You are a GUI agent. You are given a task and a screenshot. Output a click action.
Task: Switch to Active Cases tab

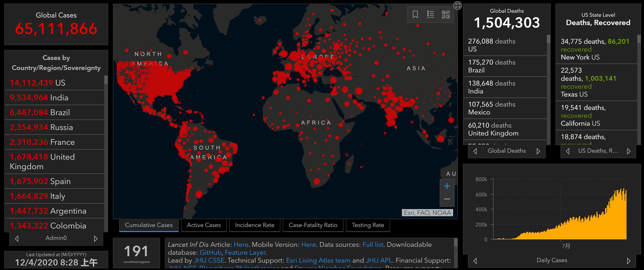(204, 225)
